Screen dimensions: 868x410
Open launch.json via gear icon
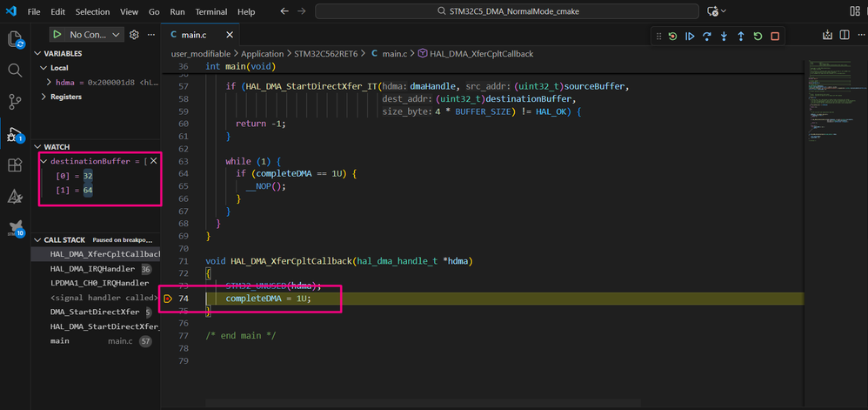click(134, 34)
